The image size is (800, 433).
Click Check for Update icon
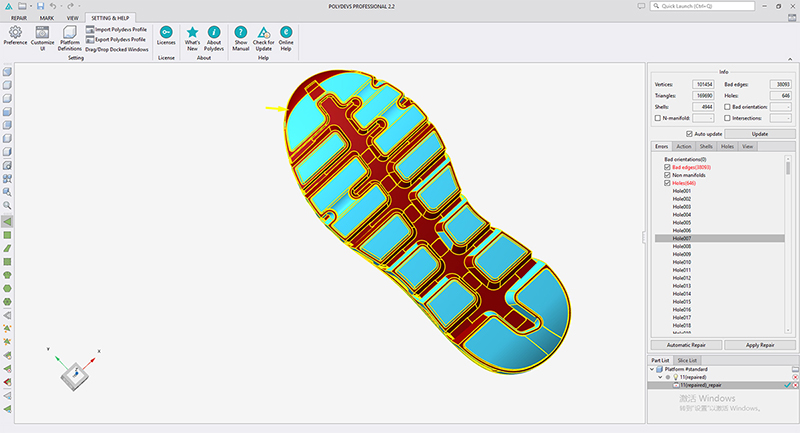263,32
